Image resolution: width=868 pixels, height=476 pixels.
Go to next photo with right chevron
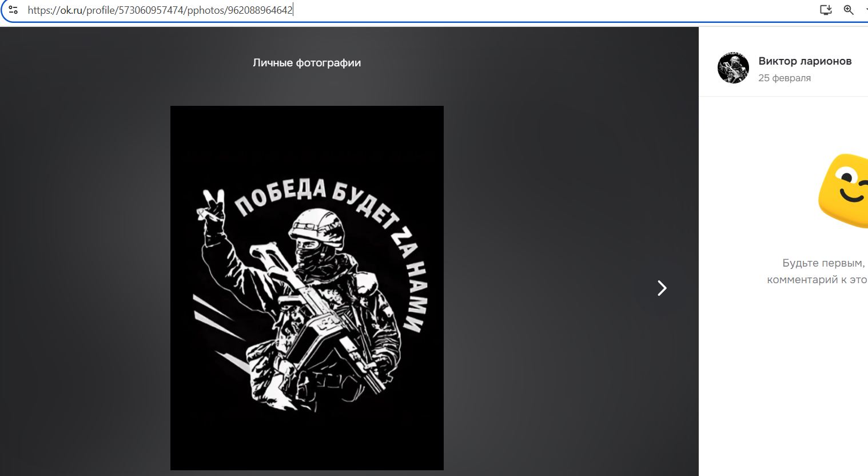click(x=662, y=288)
